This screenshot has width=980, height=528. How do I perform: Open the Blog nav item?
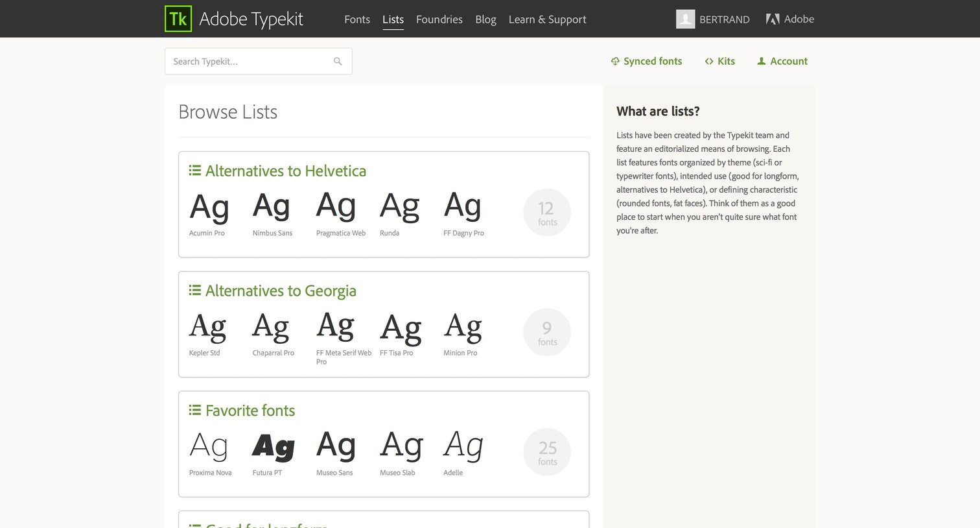[485, 19]
